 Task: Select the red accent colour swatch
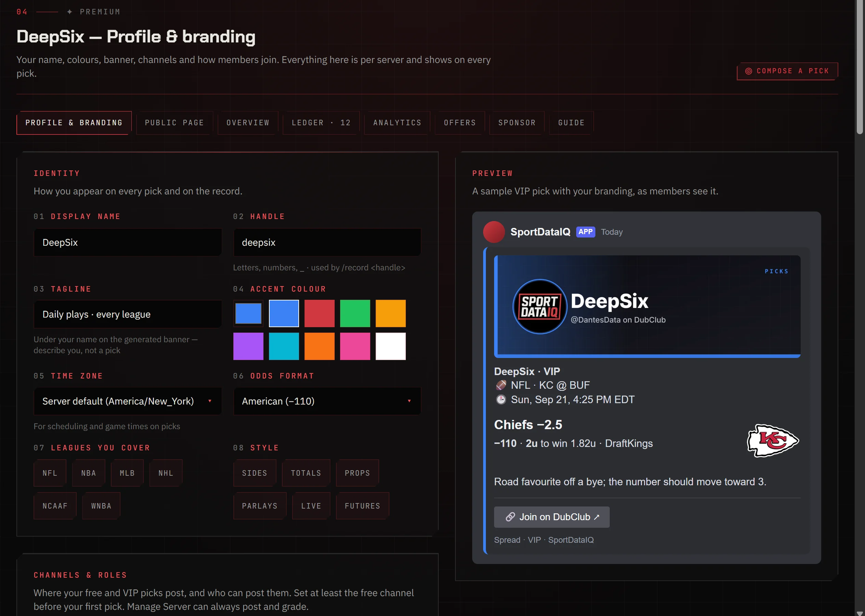pos(320,314)
